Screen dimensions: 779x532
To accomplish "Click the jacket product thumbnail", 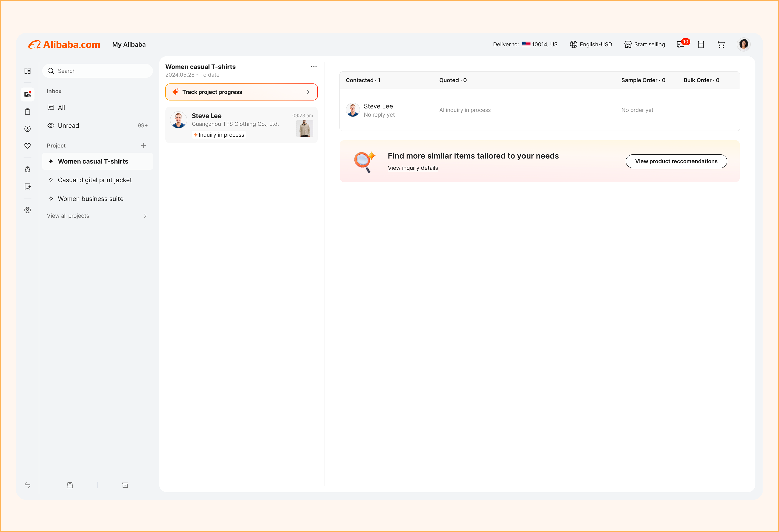I will point(304,128).
